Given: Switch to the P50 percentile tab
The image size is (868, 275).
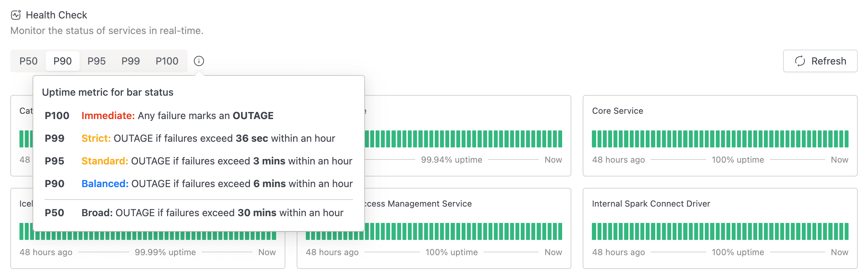Looking at the screenshot, I should pos(28,61).
